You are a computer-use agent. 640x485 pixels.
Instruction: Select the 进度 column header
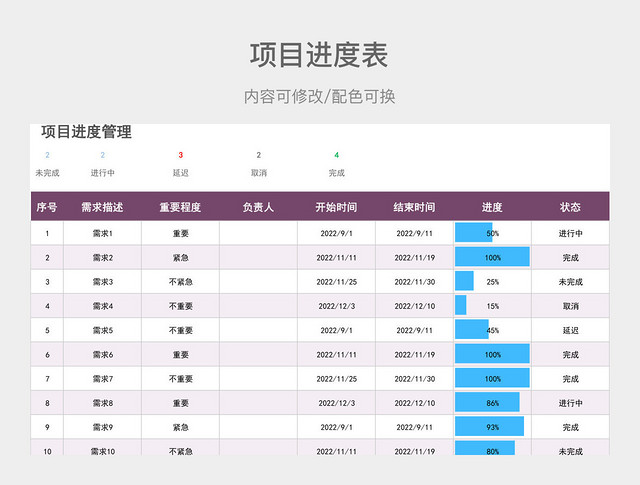(x=492, y=207)
